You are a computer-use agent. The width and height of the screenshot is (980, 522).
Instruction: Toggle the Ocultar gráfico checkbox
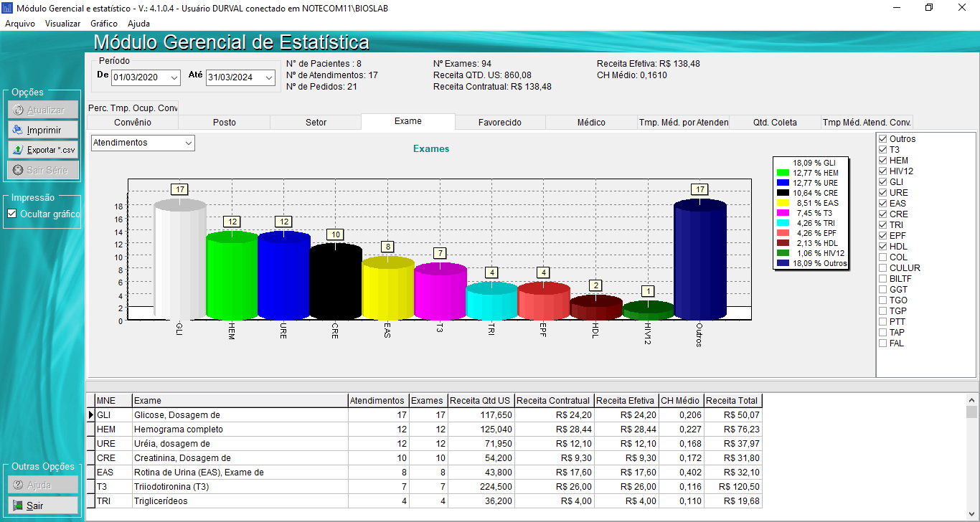pos(11,214)
